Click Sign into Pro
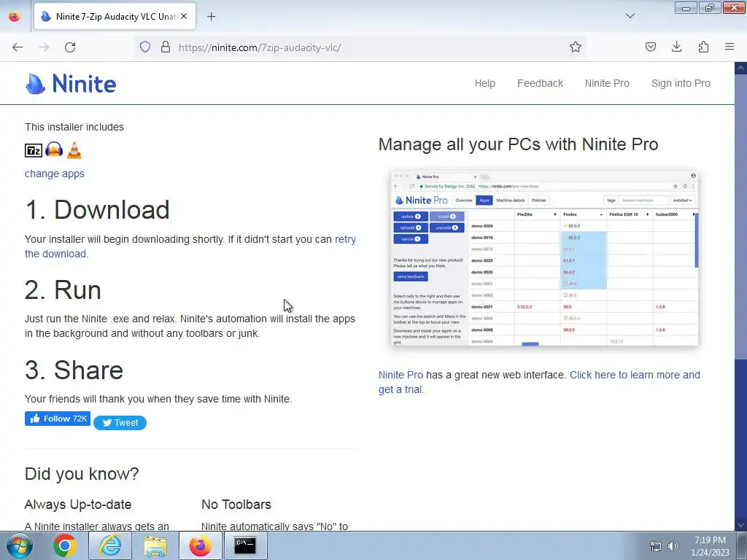This screenshot has height=560, width=747. (x=681, y=83)
